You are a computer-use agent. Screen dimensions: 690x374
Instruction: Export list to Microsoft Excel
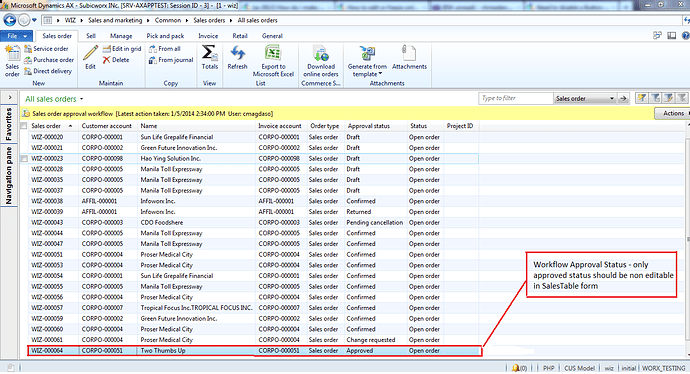pos(273,61)
